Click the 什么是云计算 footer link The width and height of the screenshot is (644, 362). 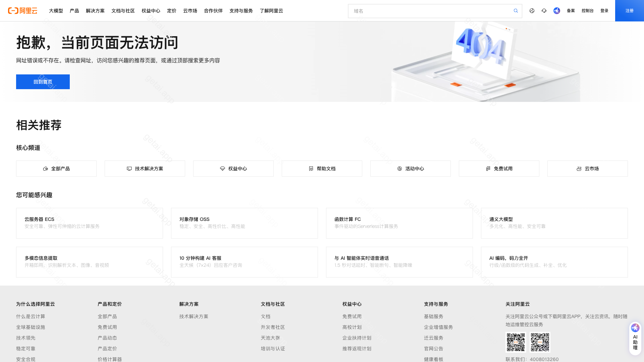31,316
